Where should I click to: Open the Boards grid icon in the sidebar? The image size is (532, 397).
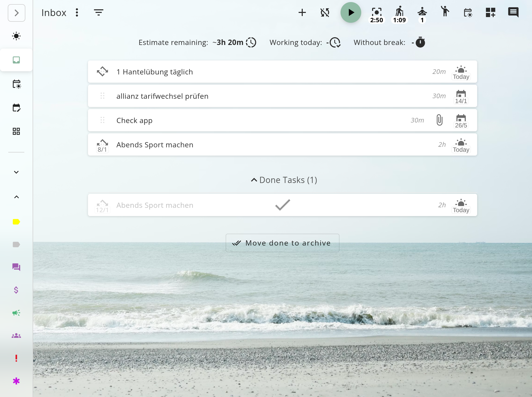point(16,132)
